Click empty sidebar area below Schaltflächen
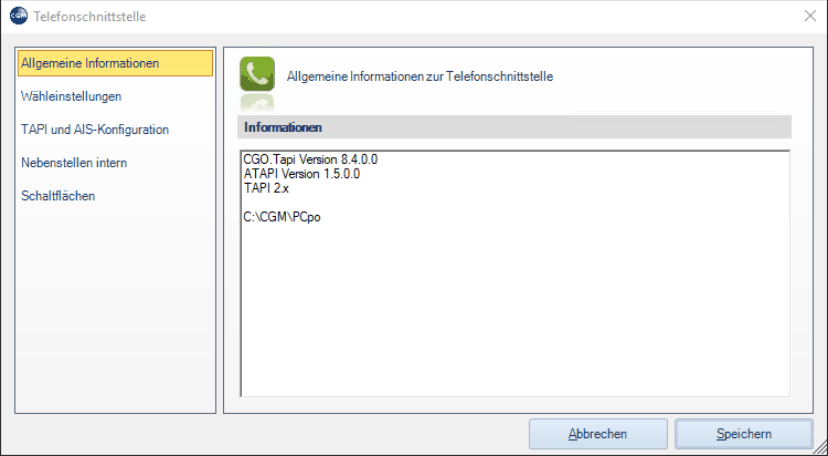The image size is (828, 456). click(x=115, y=306)
